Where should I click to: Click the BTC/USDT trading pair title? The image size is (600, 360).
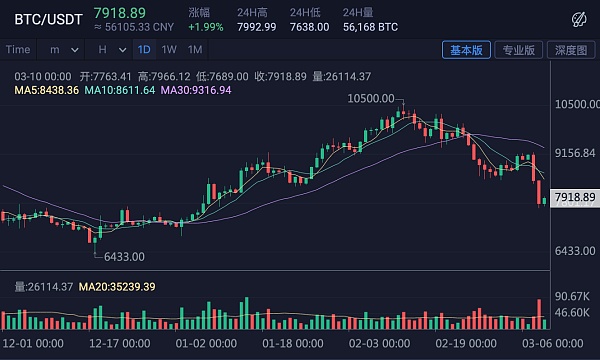48,19
